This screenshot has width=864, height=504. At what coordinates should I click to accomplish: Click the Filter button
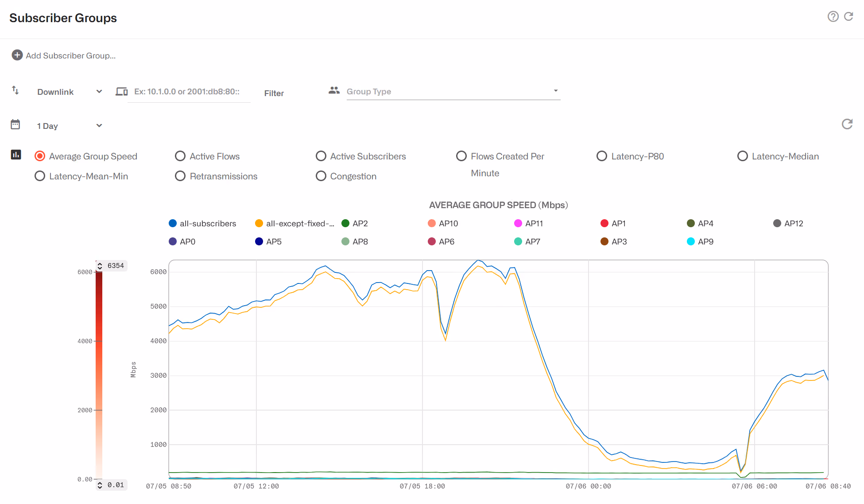(x=274, y=93)
